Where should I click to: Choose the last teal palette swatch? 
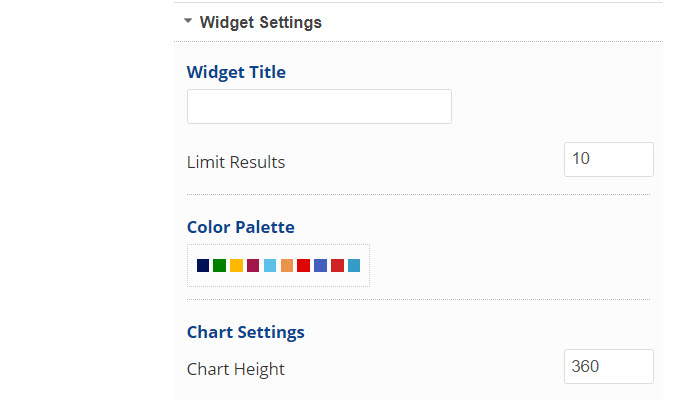[x=354, y=266]
